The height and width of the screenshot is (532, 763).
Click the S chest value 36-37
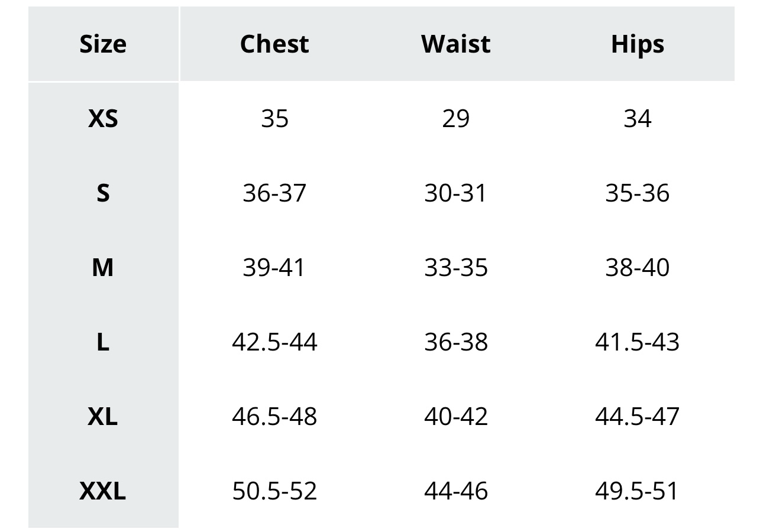click(x=274, y=193)
